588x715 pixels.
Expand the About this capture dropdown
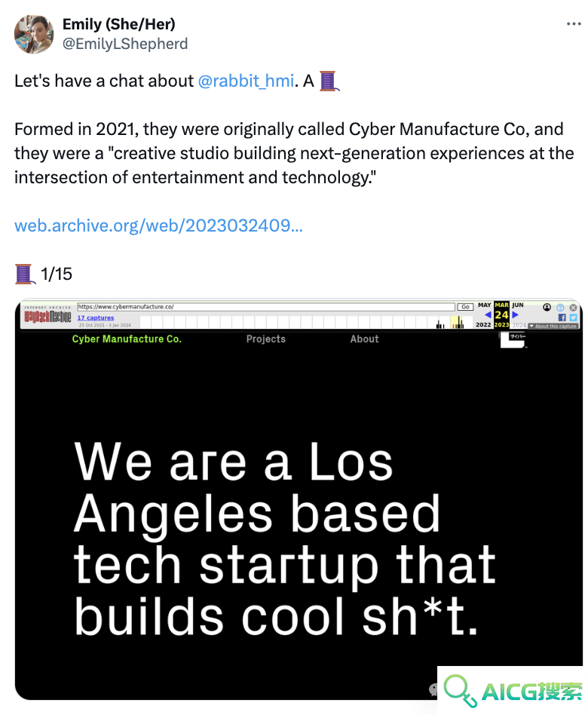point(553,326)
